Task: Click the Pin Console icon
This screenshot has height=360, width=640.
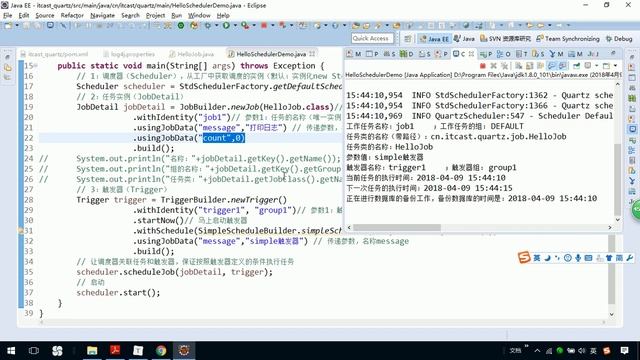Action: click(576, 66)
